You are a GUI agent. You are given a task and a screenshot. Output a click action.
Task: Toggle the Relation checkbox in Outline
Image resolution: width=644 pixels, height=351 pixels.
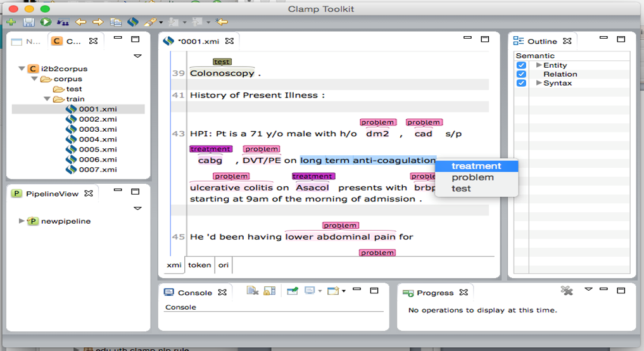coord(521,74)
